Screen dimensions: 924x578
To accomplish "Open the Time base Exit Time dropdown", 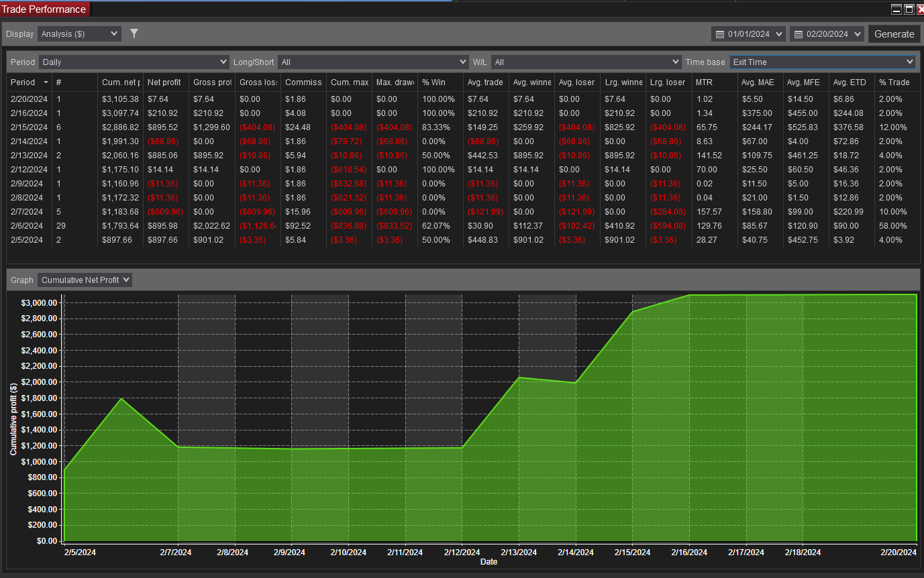I will coord(823,62).
